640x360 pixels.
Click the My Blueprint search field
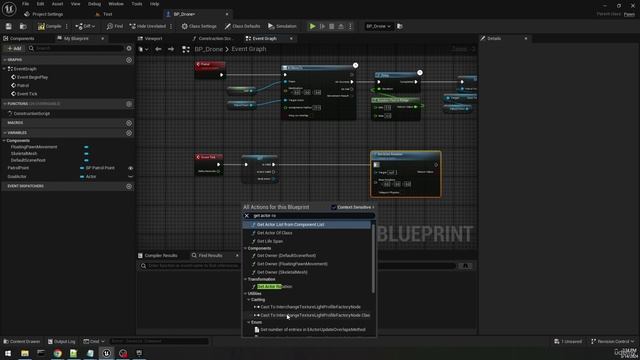[76, 48]
